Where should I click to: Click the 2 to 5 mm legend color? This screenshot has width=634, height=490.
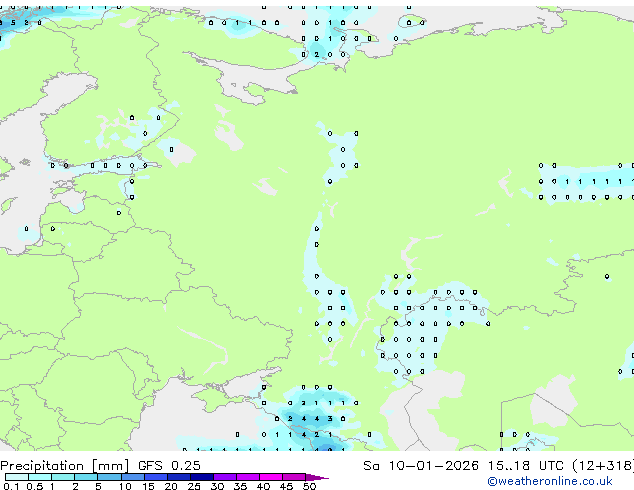coord(86,477)
